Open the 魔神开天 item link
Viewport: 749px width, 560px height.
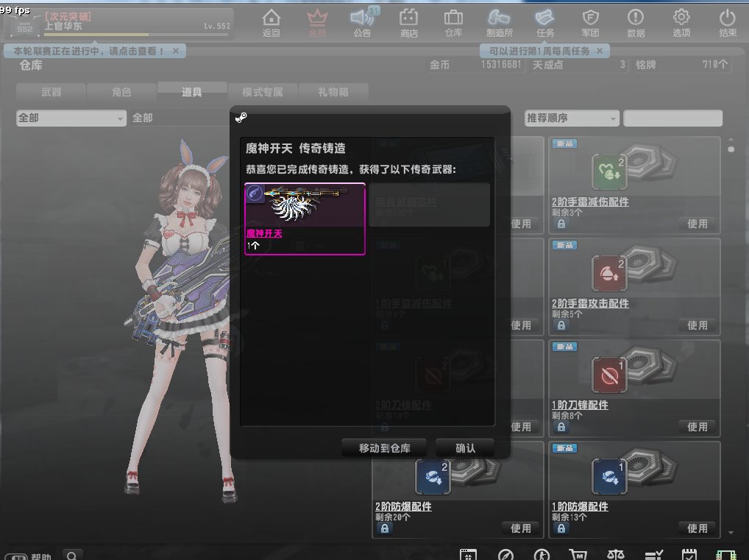264,234
